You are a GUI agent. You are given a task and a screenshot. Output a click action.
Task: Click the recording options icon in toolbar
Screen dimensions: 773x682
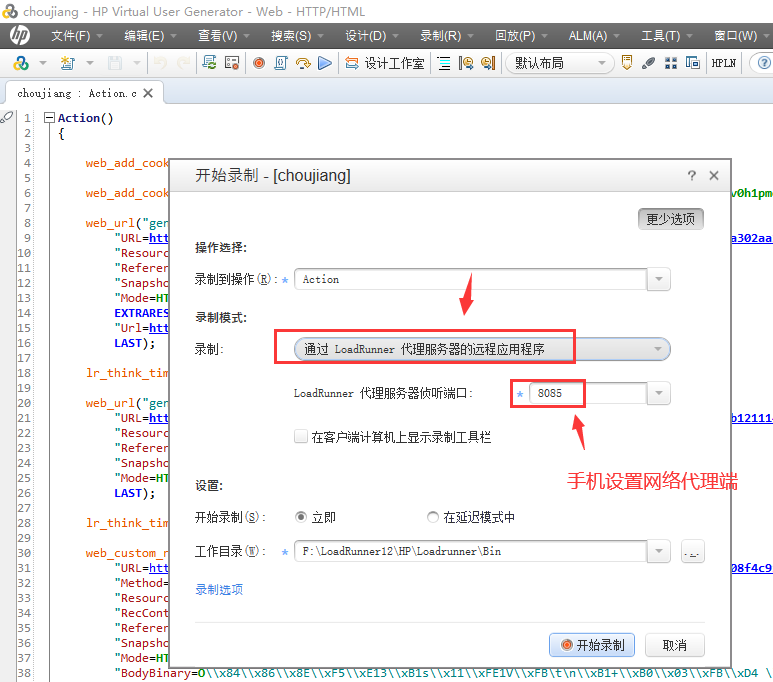click(x=232, y=63)
